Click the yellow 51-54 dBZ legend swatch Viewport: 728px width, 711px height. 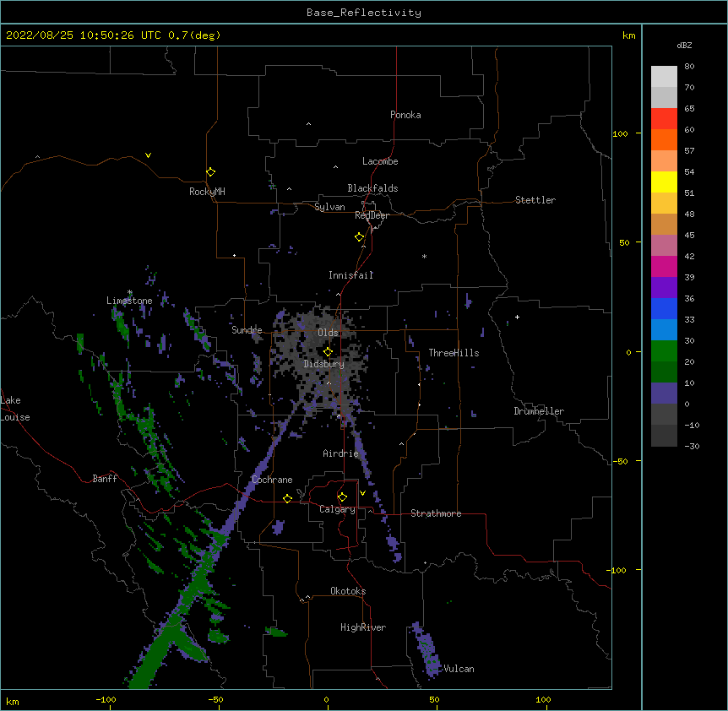pos(664,182)
